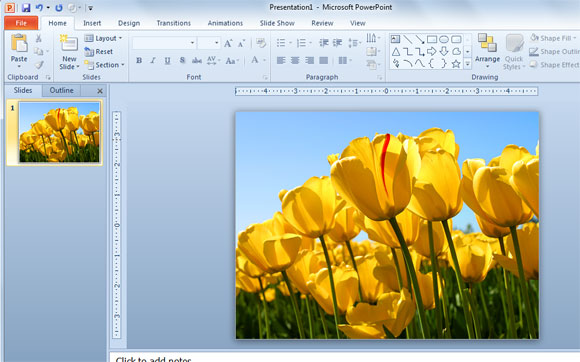Toggle Italic text style
580x362 pixels.
point(153,61)
